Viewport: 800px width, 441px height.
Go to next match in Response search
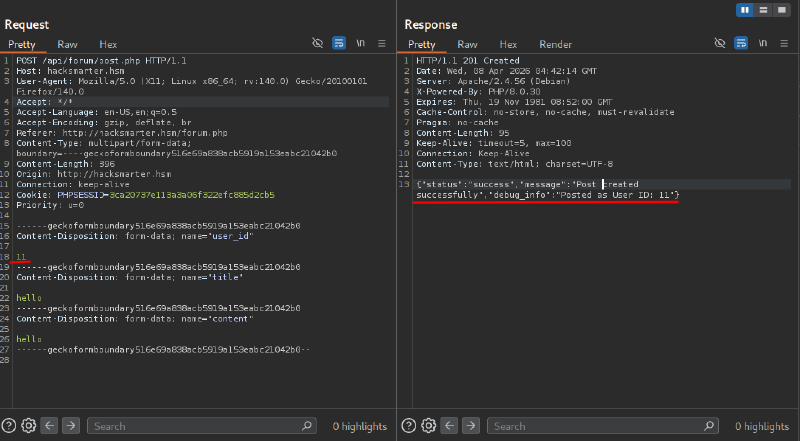coord(471,425)
